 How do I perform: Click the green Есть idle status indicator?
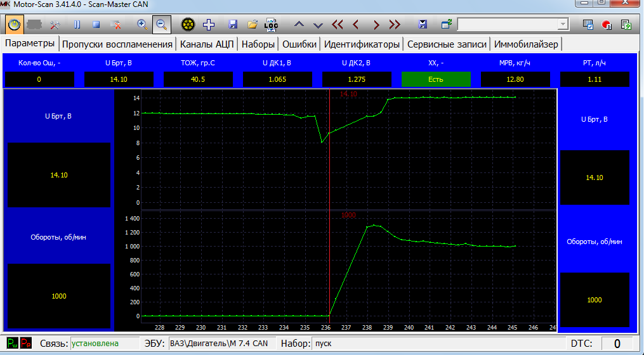436,80
